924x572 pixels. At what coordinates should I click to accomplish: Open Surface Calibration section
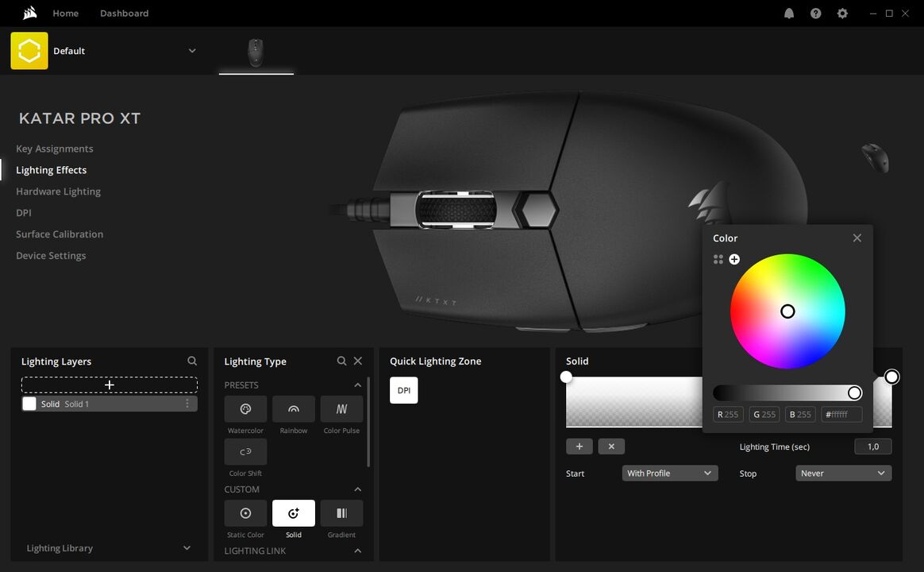click(x=60, y=234)
